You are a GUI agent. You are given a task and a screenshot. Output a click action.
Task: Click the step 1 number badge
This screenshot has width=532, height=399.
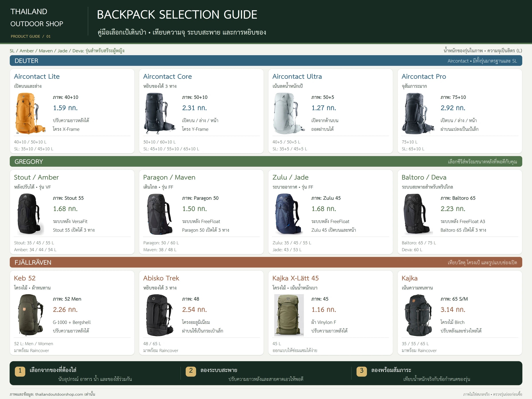(x=20, y=371)
